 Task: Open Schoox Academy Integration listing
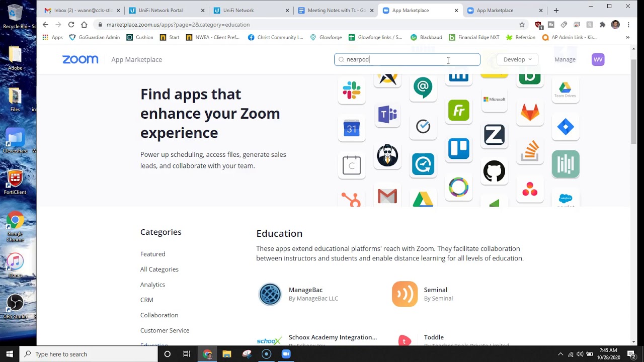[333, 337]
